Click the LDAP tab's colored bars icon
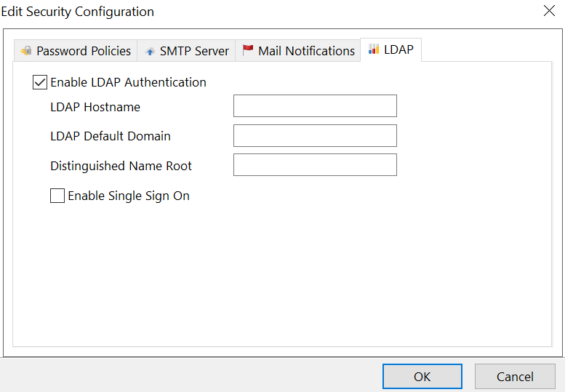This screenshot has width=565, height=392. click(x=374, y=49)
